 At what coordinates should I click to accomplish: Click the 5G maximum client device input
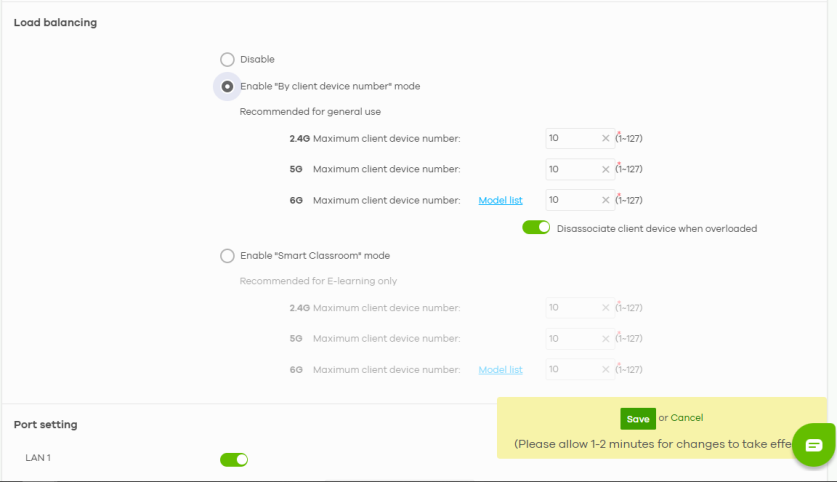click(572, 170)
